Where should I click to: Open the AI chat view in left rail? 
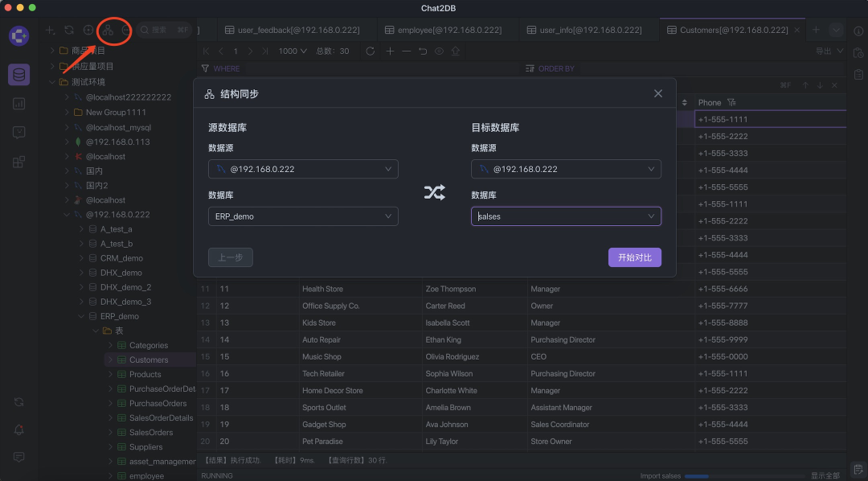tap(19, 133)
